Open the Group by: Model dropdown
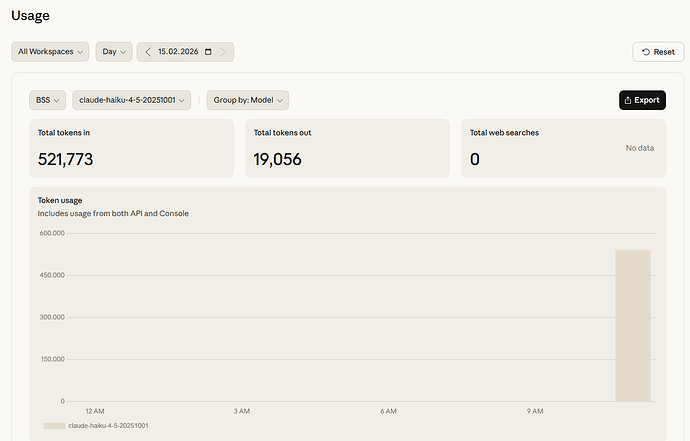The height and width of the screenshot is (441, 690). 247,100
